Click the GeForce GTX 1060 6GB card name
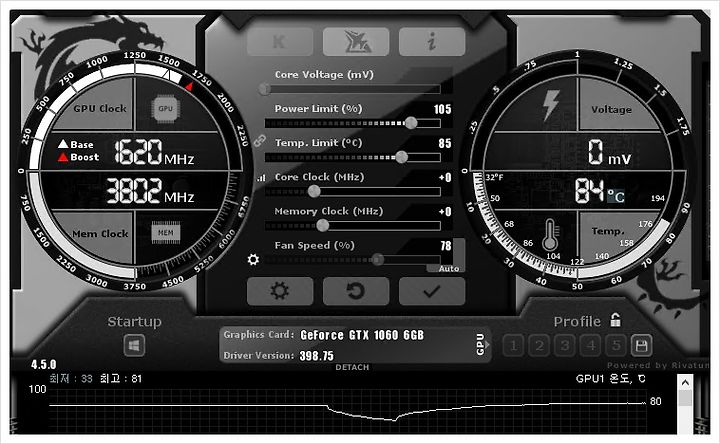 point(362,335)
